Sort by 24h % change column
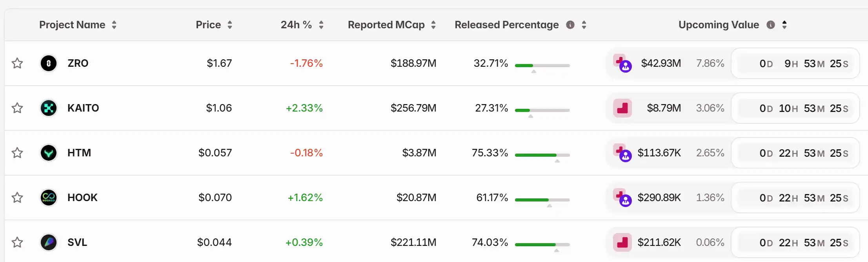Screen dimensions: 868x262 click(321, 25)
